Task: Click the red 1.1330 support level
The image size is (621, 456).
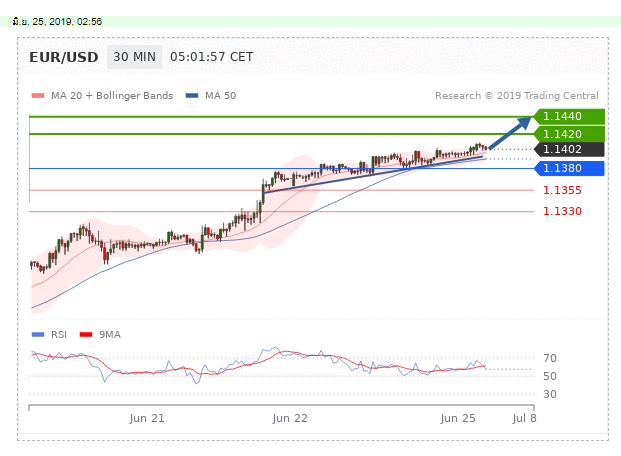Action: coord(562,211)
